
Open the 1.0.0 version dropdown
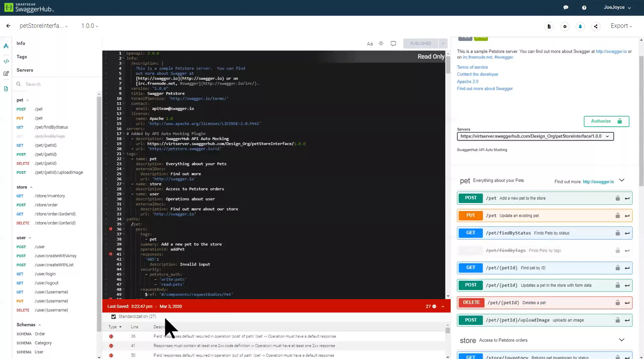[x=90, y=26]
